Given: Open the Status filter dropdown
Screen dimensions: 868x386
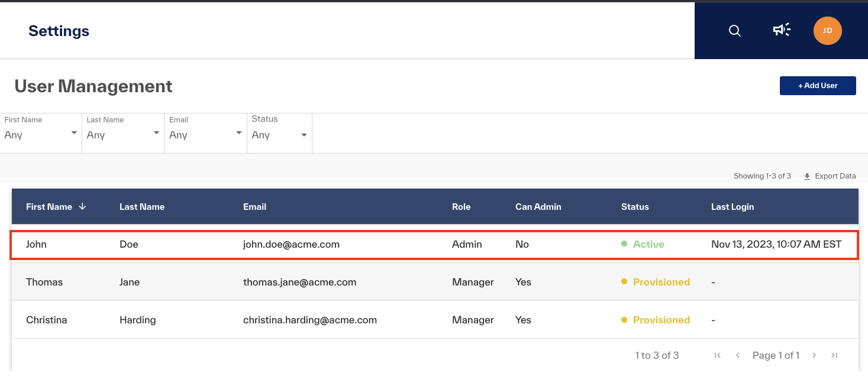Looking at the screenshot, I should (279, 134).
